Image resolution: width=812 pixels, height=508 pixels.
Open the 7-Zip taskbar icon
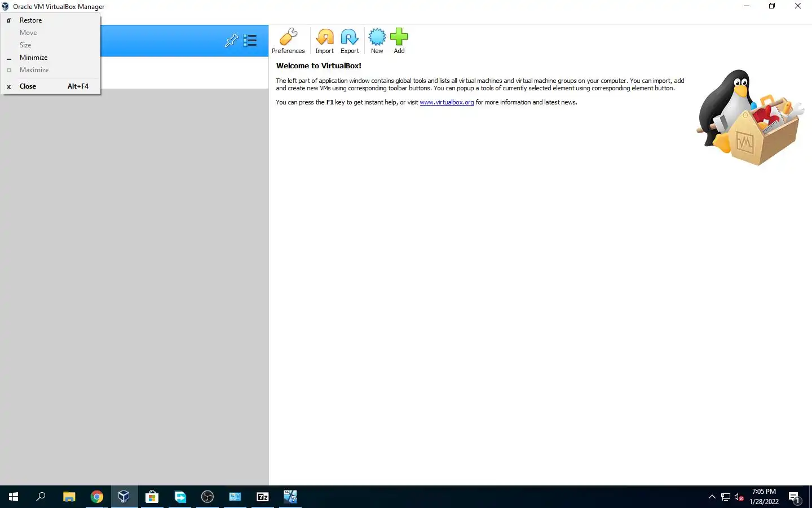(x=263, y=497)
